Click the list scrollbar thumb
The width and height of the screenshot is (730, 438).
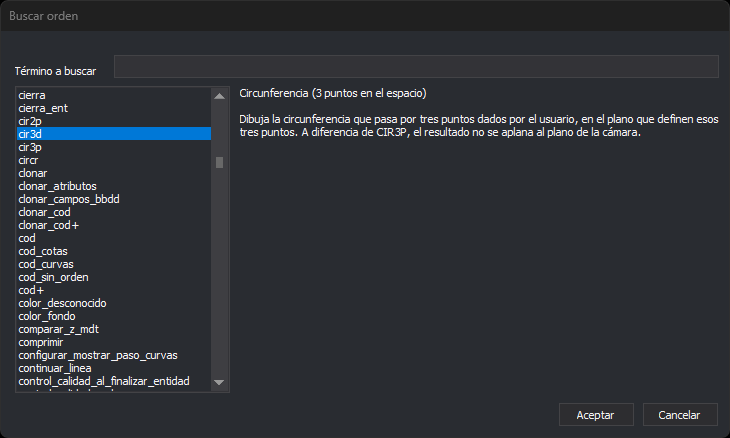(x=219, y=162)
